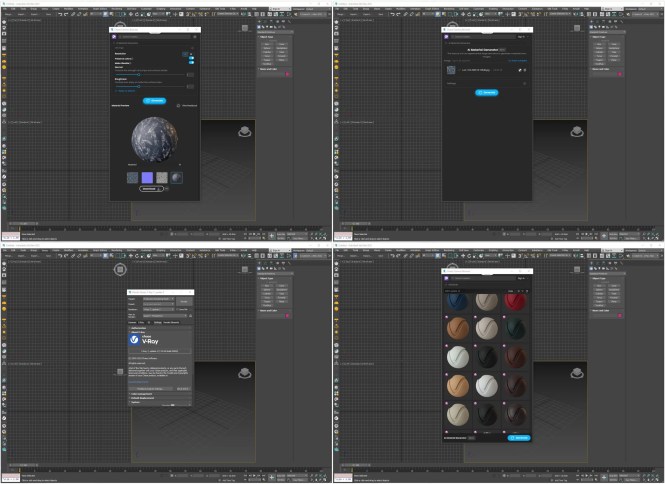
Task: Click Generate under the uploaded image row
Action: (486, 92)
